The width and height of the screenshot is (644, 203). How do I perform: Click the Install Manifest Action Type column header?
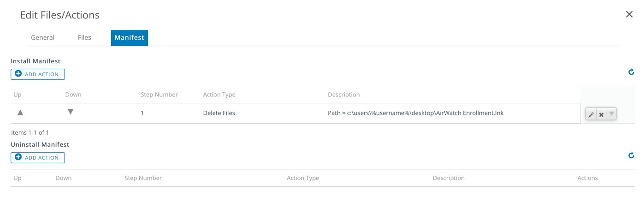click(x=219, y=95)
